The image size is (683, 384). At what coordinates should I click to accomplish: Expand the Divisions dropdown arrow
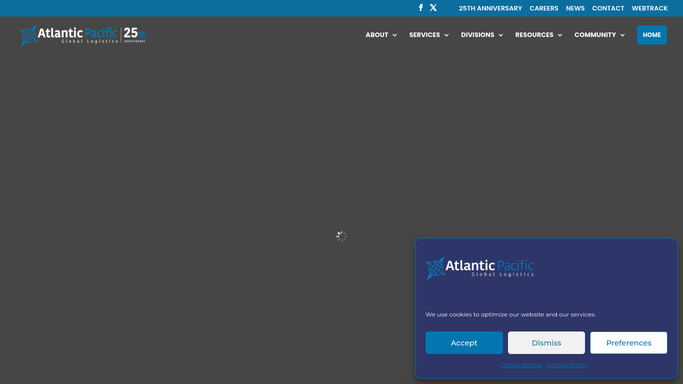point(501,35)
